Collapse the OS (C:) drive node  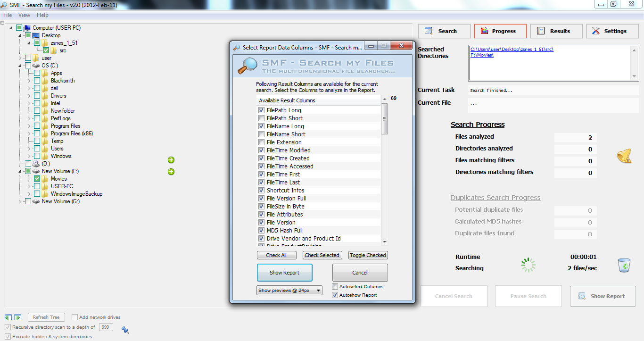tap(20, 66)
